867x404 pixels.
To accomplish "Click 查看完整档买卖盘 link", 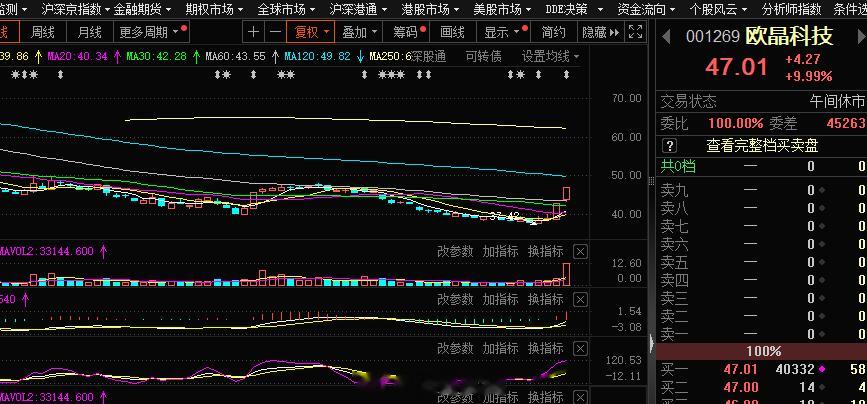I will [x=762, y=146].
